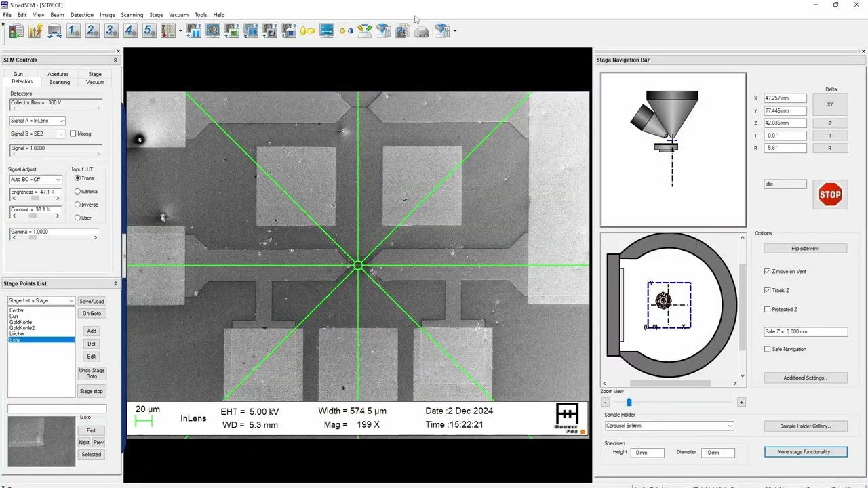Click the yellow ellipses stigmation icon

tap(308, 30)
